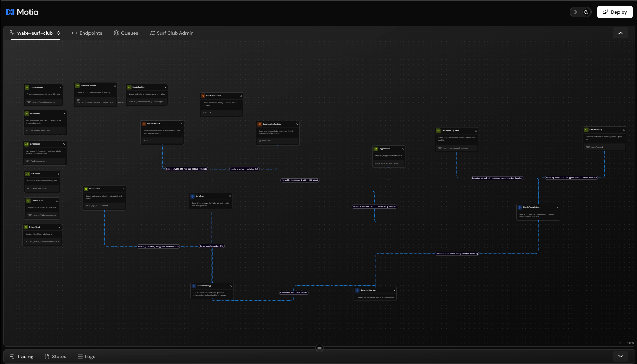Open code view icon on HandleCancellation node
The image size is (637, 364).
(x=557, y=208)
